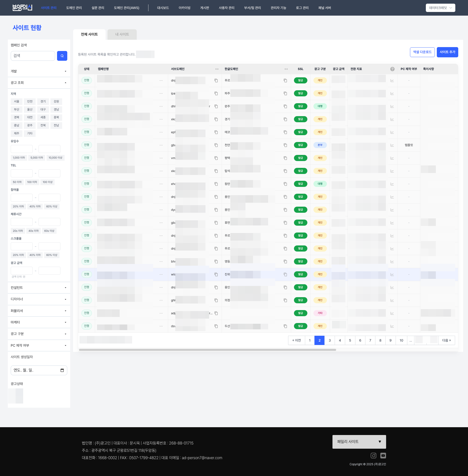Toggle the 60s 이상 stay-time filter chip
The image size is (468, 476).
click(49, 231)
